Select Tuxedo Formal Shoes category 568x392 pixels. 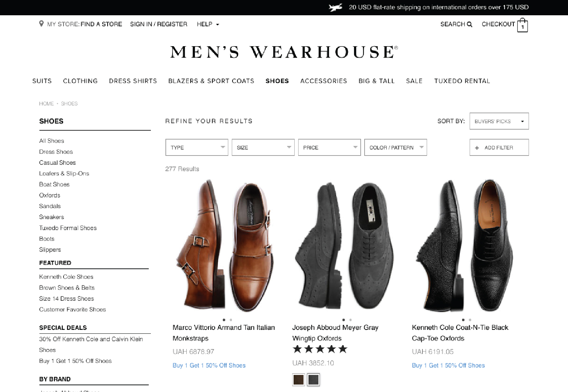point(68,228)
